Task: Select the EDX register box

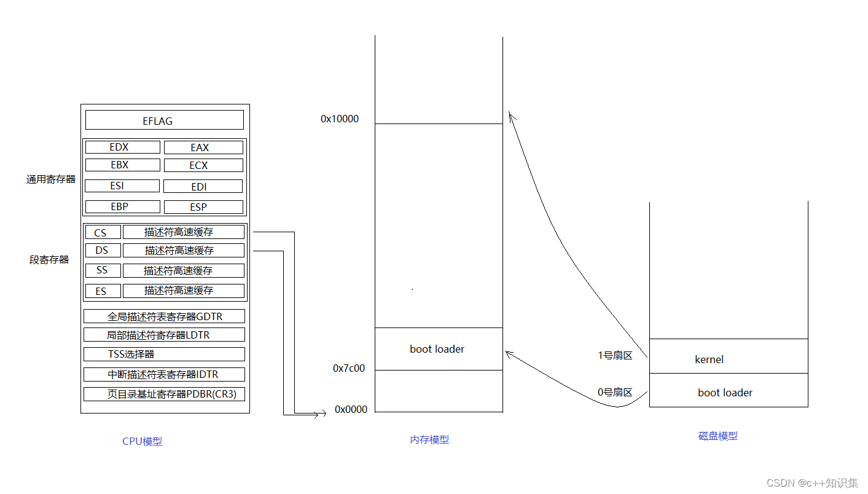Action: [123, 147]
